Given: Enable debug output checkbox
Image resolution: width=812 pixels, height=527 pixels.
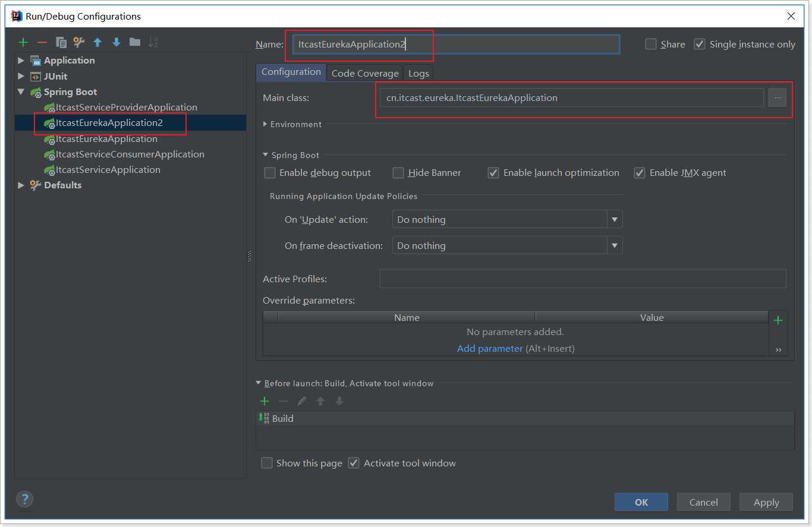Looking at the screenshot, I should [270, 173].
